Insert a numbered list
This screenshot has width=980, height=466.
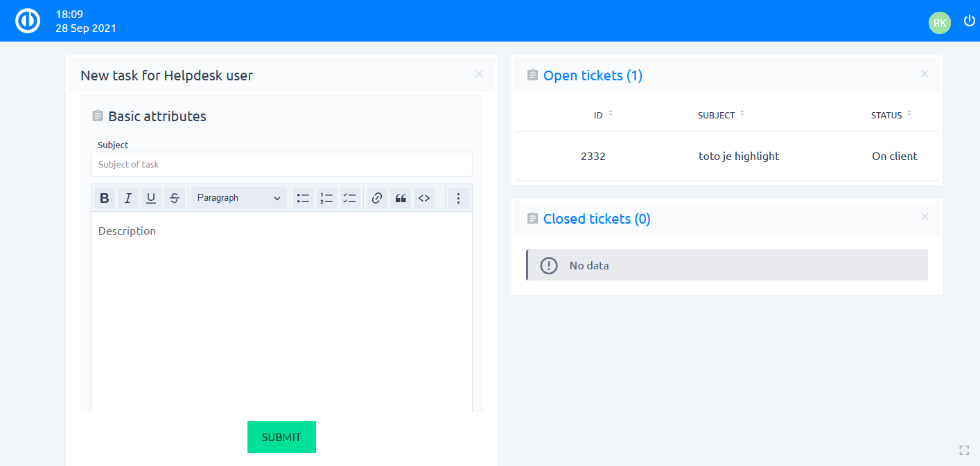coord(326,198)
